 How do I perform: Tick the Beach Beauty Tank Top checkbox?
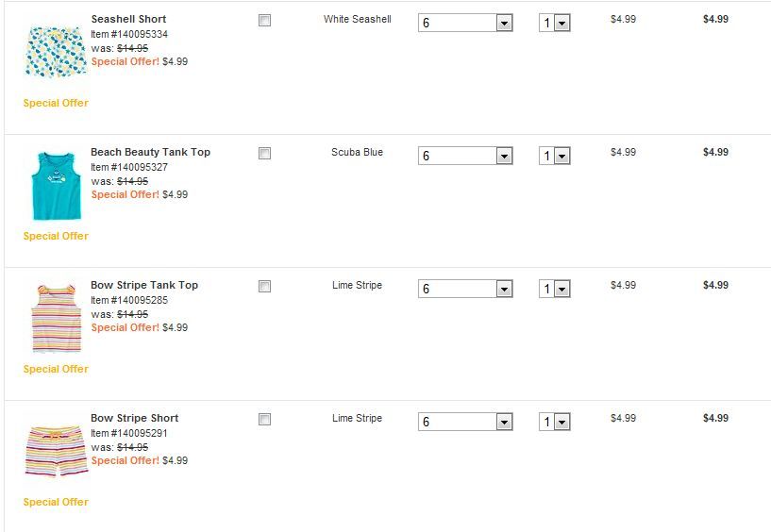coord(265,153)
